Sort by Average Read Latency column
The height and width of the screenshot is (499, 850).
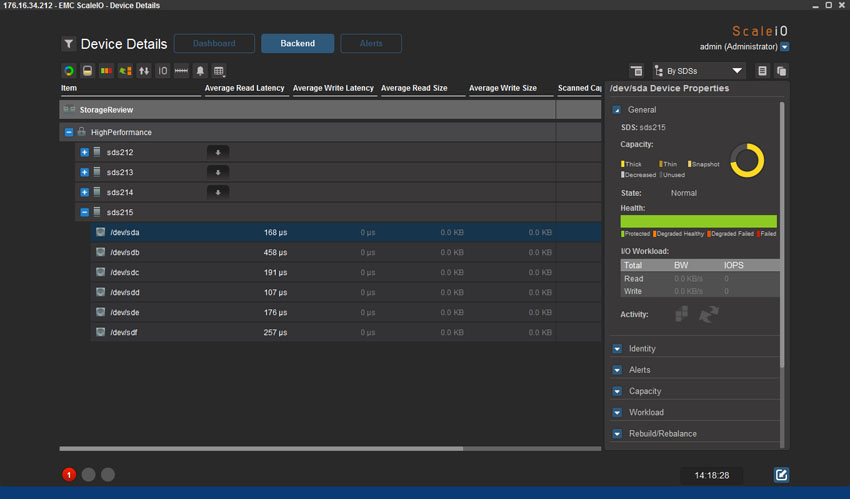[x=244, y=88]
